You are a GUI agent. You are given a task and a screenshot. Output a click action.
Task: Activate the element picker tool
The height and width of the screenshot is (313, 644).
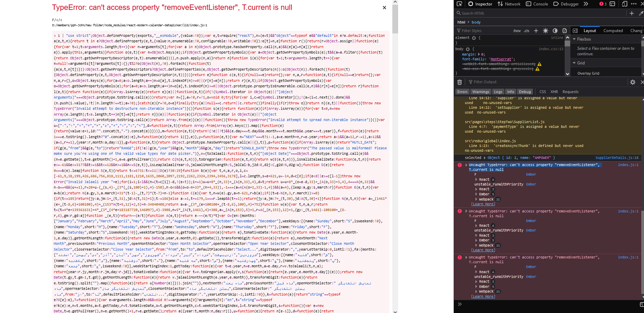click(x=459, y=4)
